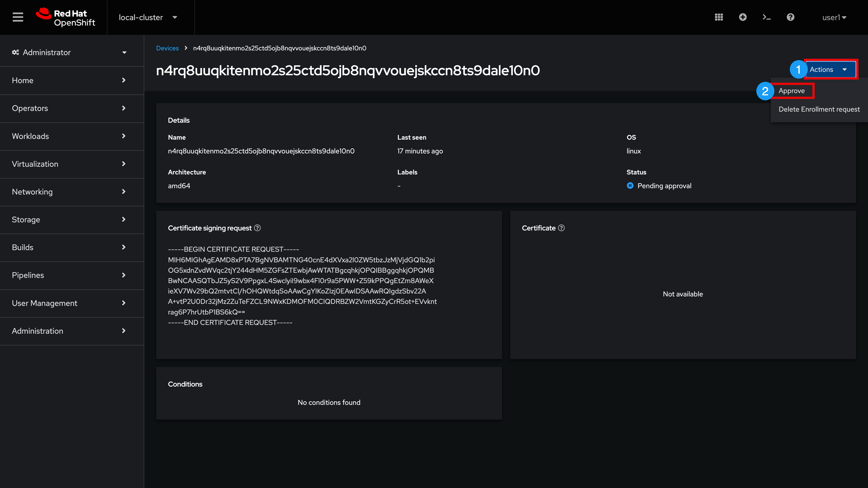
Task: Click the END CERTIFICATE REQUEST line
Action: tap(230, 322)
